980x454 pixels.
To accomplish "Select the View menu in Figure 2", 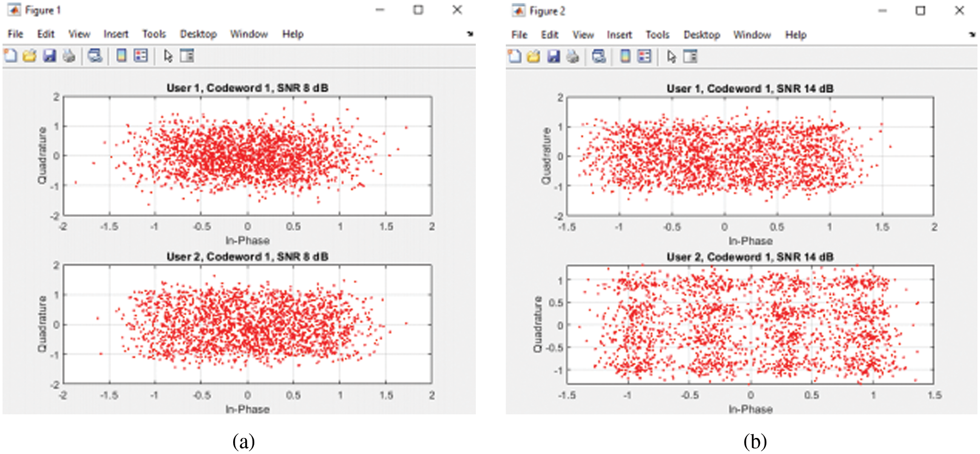I will (583, 35).
